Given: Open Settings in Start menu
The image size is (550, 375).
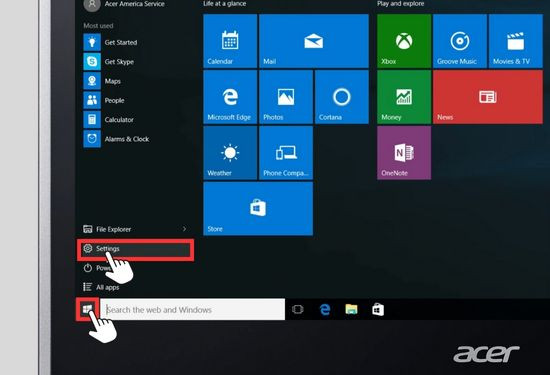Looking at the screenshot, I should click(135, 249).
